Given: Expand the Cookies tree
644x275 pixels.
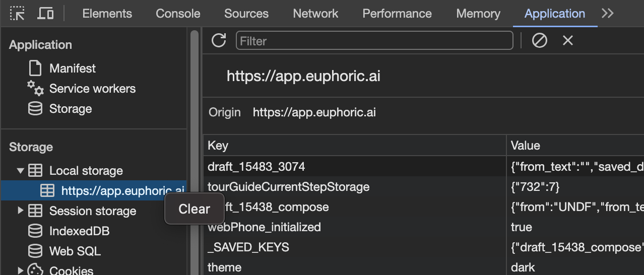Looking at the screenshot, I should pyautogui.click(x=21, y=270).
